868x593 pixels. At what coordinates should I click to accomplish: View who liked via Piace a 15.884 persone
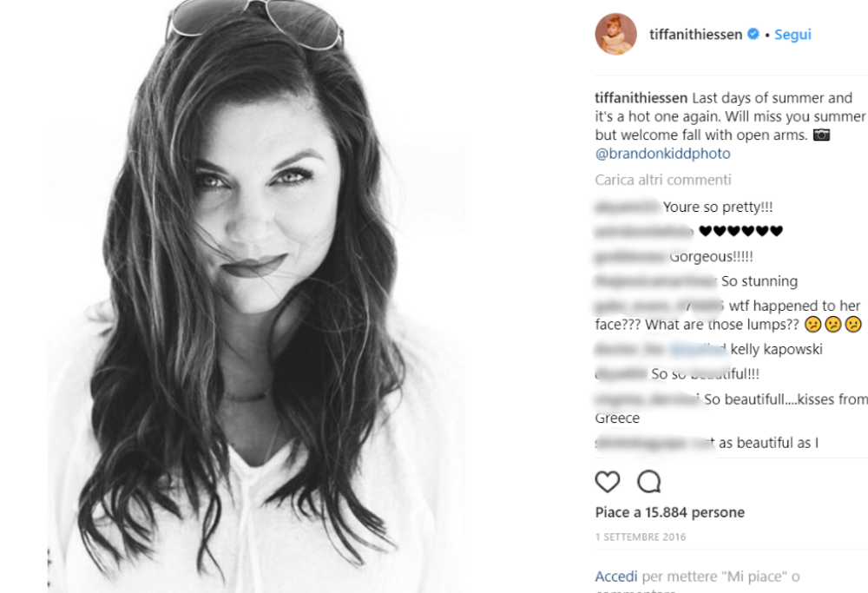pyautogui.click(x=668, y=512)
